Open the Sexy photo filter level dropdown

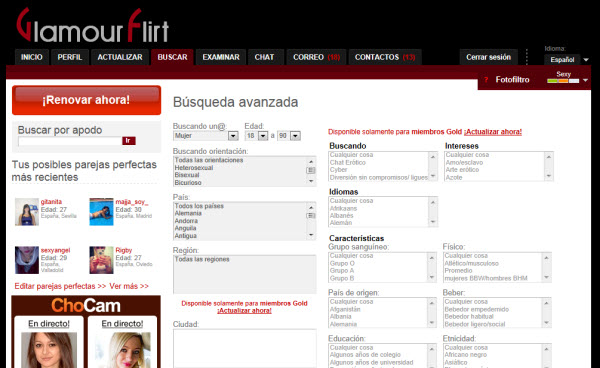coord(585,80)
